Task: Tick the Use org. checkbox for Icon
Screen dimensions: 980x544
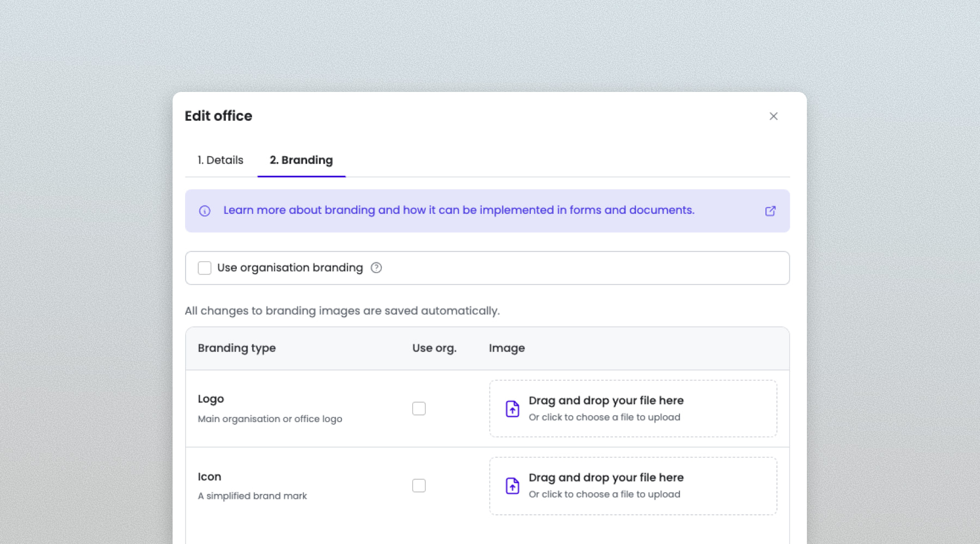Action: click(419, 486)
